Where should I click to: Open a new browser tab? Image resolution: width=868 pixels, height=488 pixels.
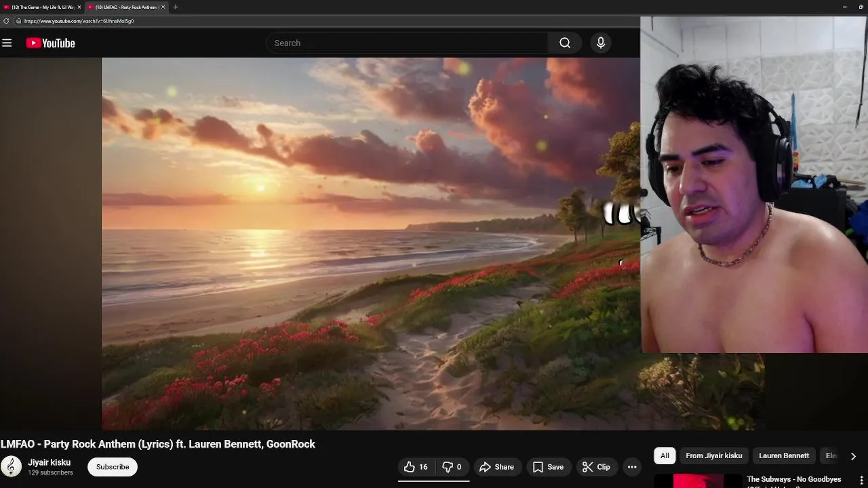[x=176, y=7]
